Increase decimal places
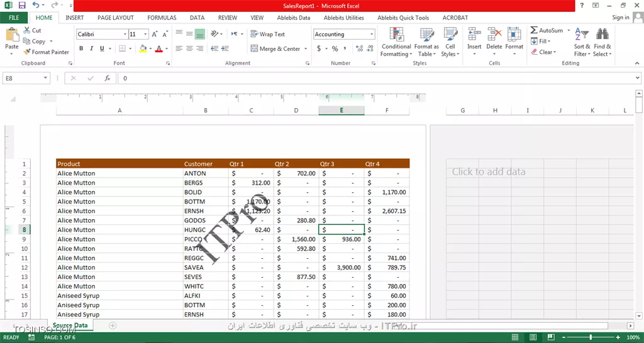644x343 pixels. click(359, 49)
